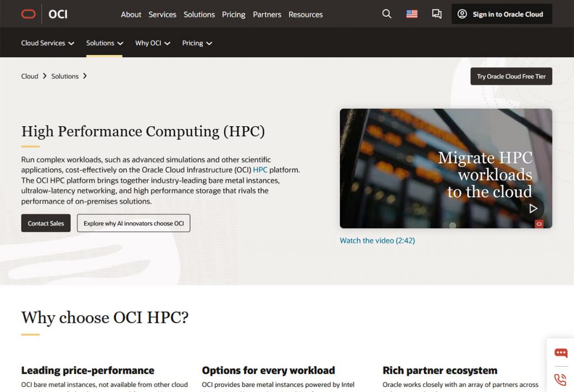Click the user profile icon by Sign in
This screenshot has width=574, height=392.
click(x=462, y=14)
